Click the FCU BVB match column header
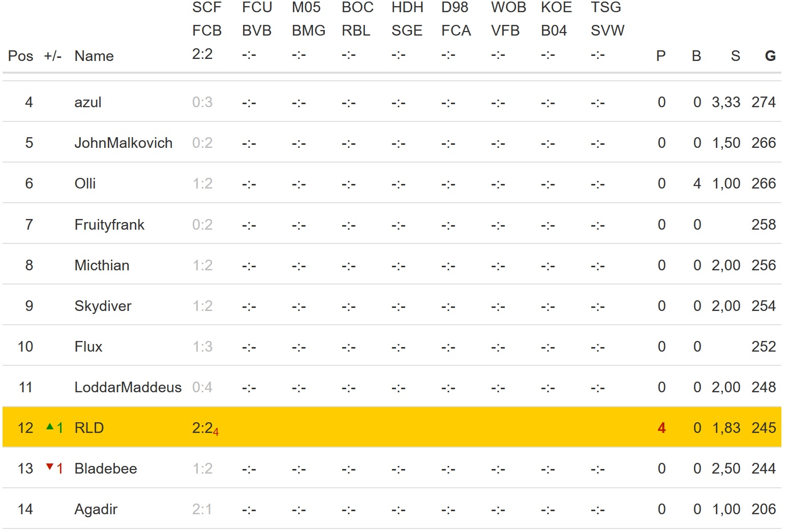Viewport: 788px width, 532px height. [x=257, y=19]
